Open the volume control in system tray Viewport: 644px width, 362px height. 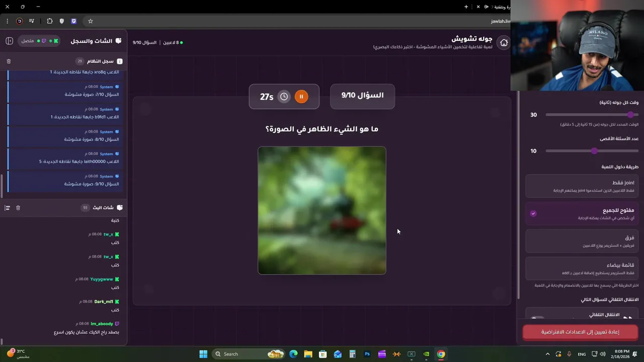[x=603, y=354]
